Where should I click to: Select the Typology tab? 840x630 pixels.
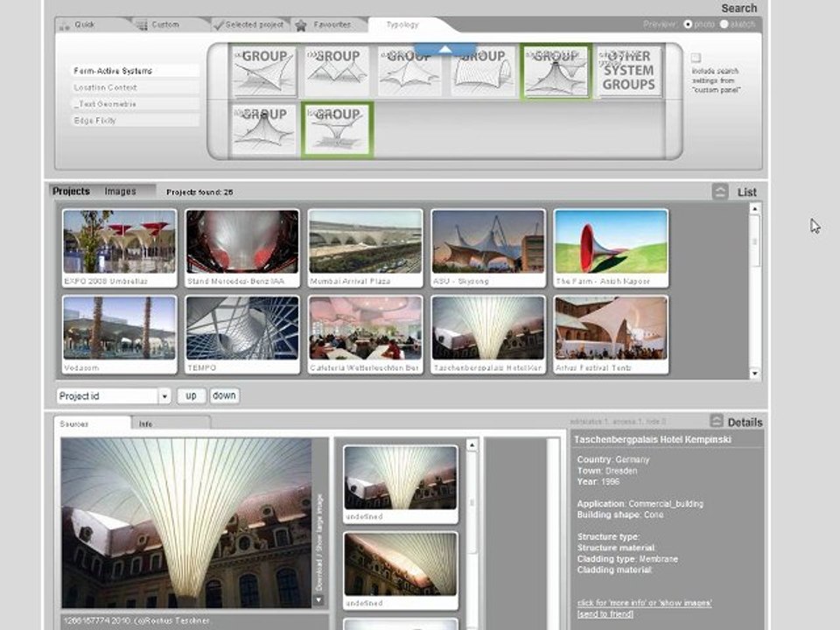coord(402,24)
